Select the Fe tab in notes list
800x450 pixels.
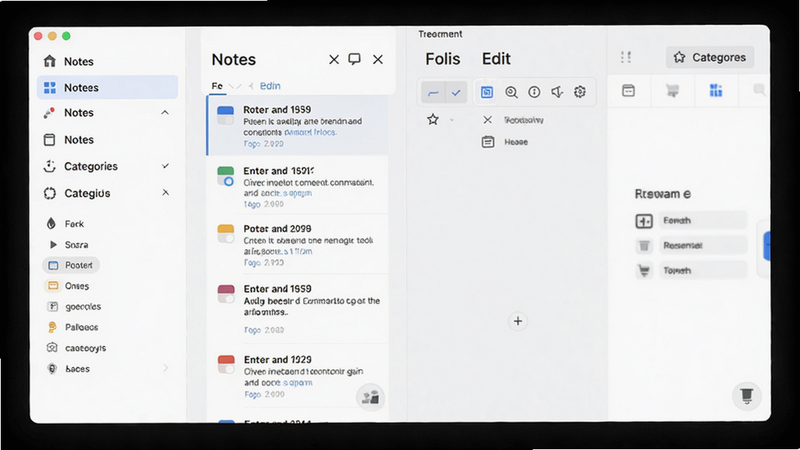[x=217, y=86]
